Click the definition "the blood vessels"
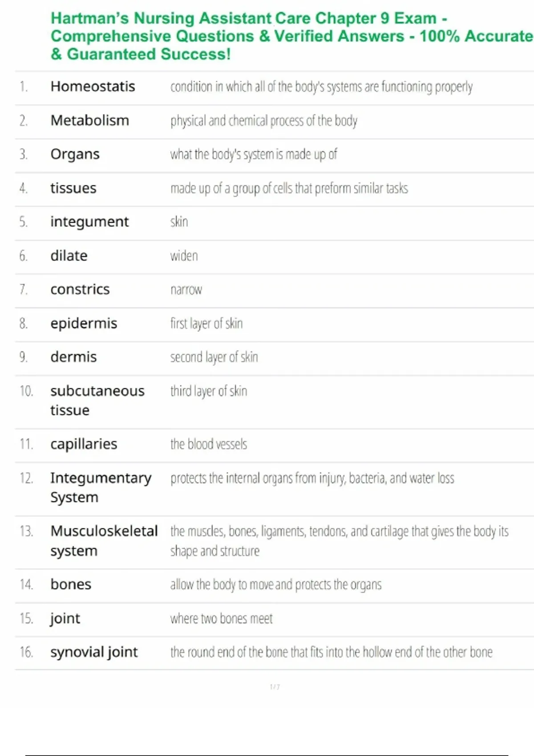The image size is (534, 756). [208, 444]
